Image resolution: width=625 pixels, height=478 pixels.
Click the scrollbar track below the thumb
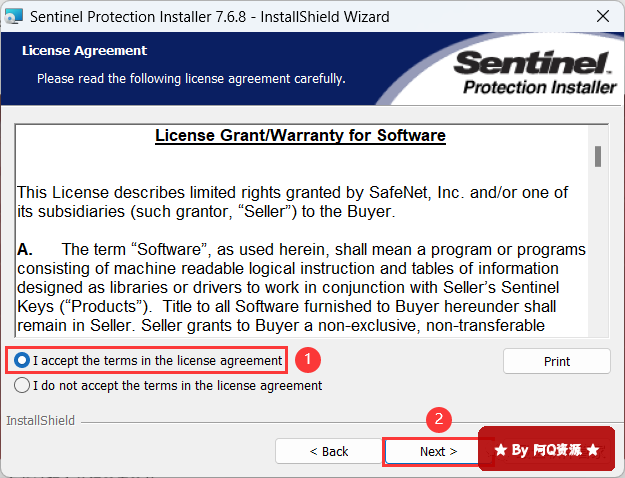(x=597, y=260)
